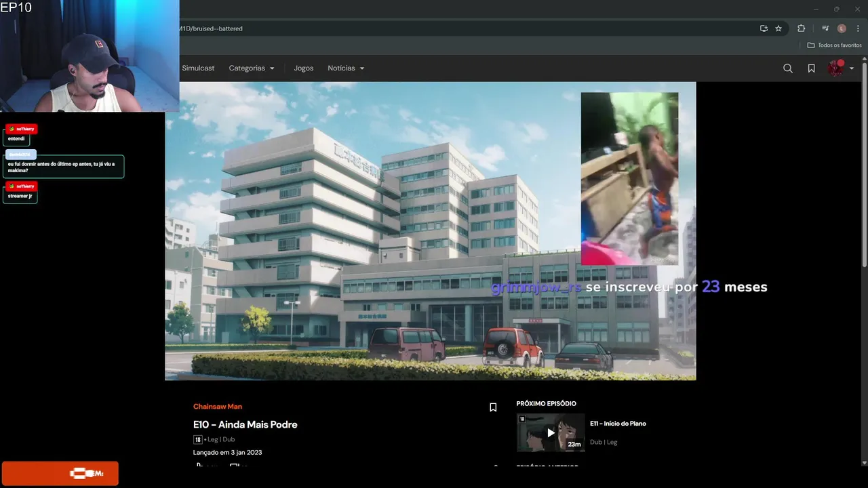Restore down the Chrome window

(836, 9)
